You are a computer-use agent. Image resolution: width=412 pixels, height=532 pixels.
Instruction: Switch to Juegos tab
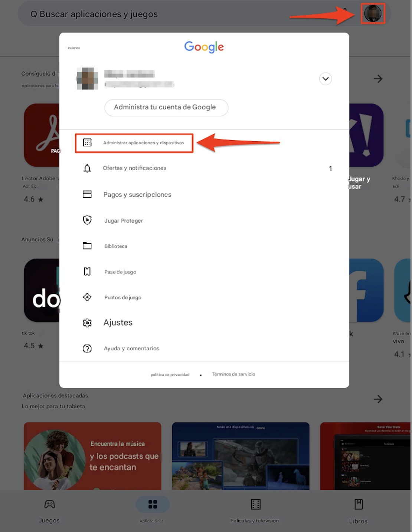[49, 511]
